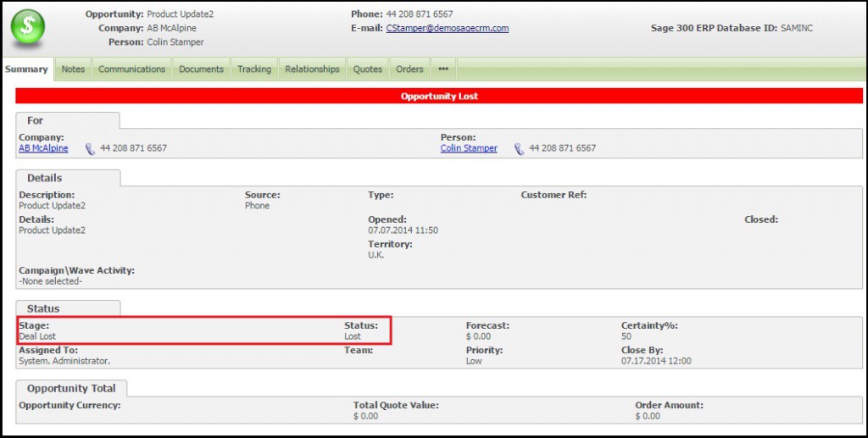This screenshot has width=868, height=438.
Task: Select the Status panel header
Action: 68,308
